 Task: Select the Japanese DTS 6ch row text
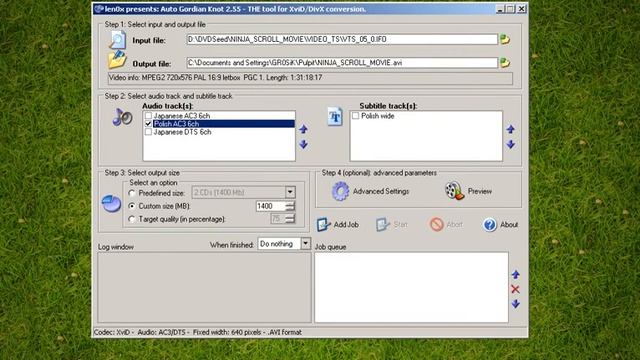(x=182, y=132)
